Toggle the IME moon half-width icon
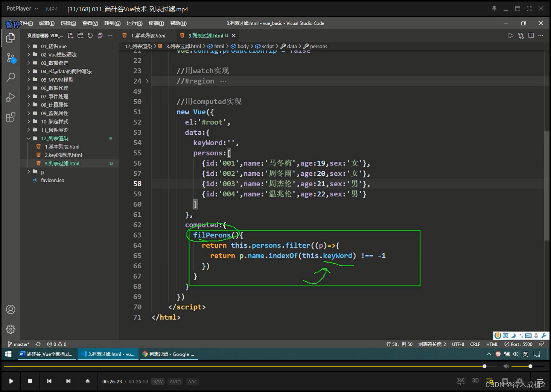The height and width of the screenshot is (392, 551). tap(513, 336)
